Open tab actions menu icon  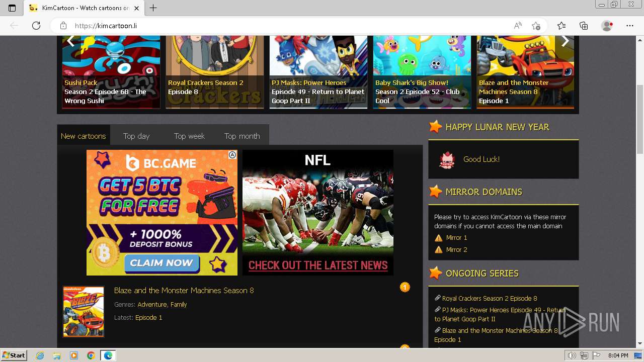coord(12,8)
